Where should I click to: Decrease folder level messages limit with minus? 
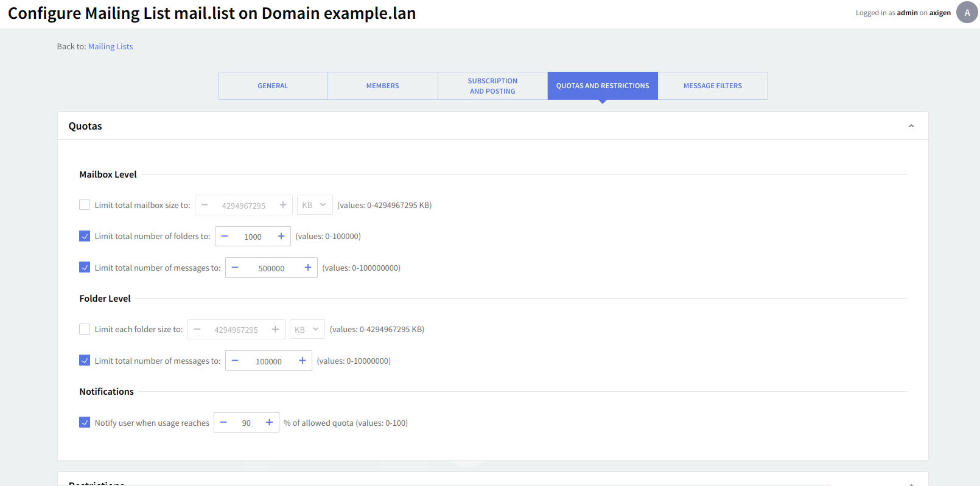click(235, 361)
